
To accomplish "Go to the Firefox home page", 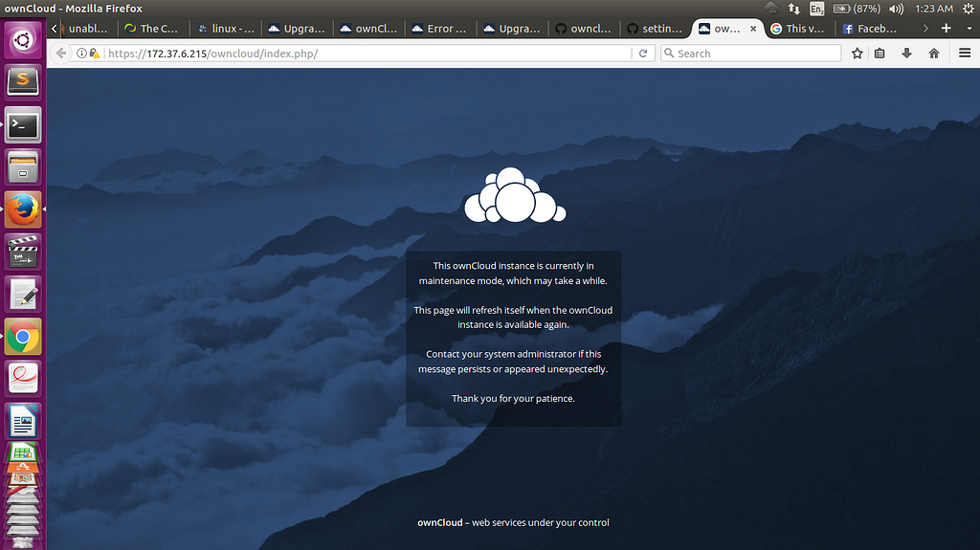I will (934, 54).
